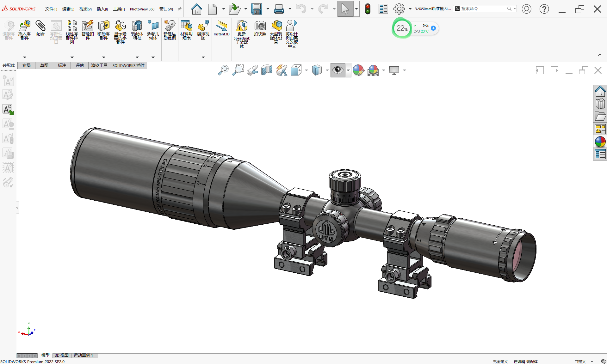This screenshot has width=607, height=364.
Task: Open Assembly Features tool
Action: coord(137,30)
